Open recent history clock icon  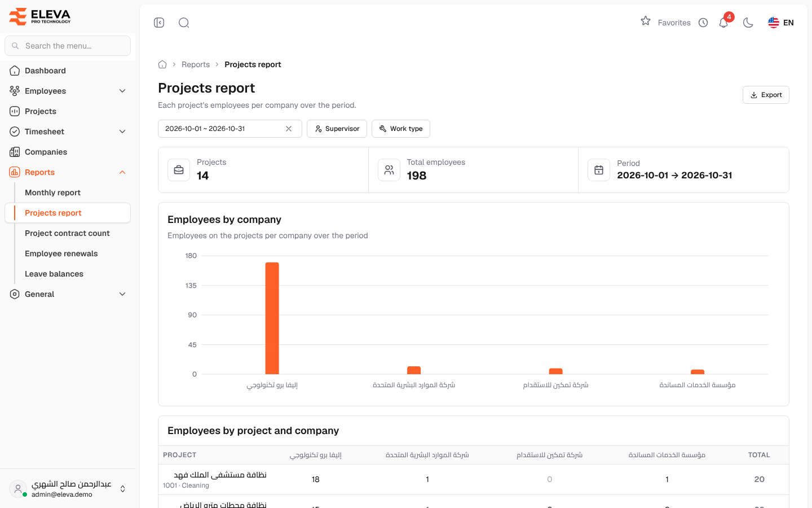click(x=703, y=23)
